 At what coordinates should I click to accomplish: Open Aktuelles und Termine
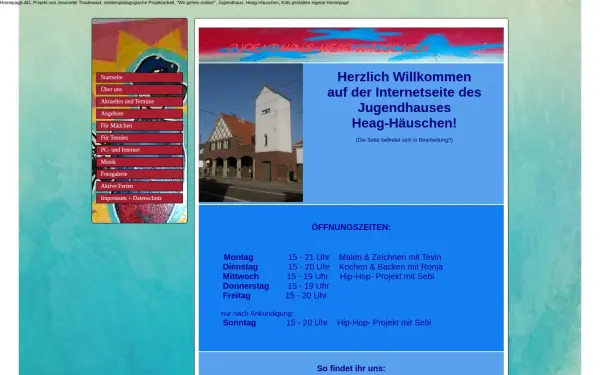click(139, 101)
